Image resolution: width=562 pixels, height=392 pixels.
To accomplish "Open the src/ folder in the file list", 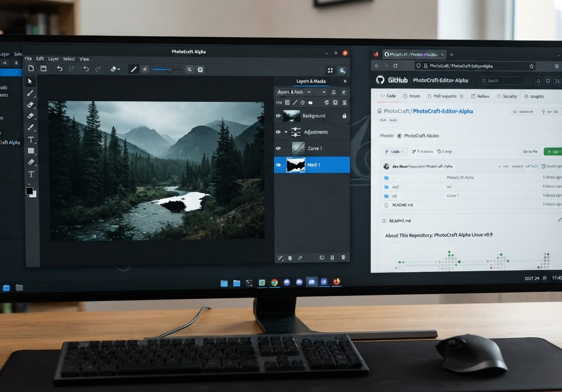I will point(395,187).
